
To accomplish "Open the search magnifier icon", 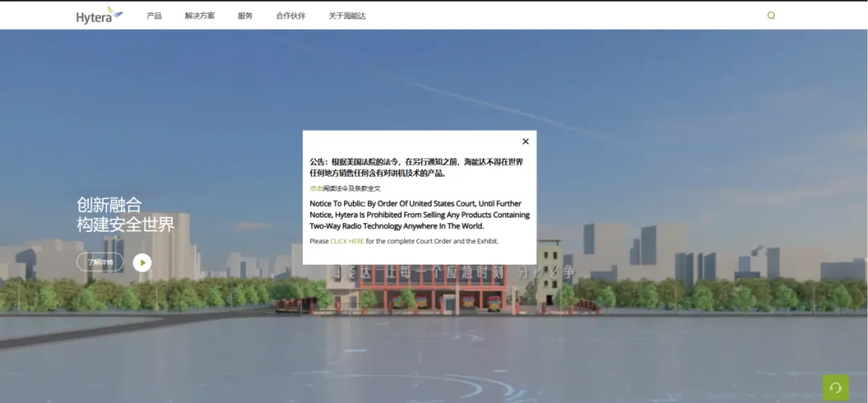I will tap(771, 15).
